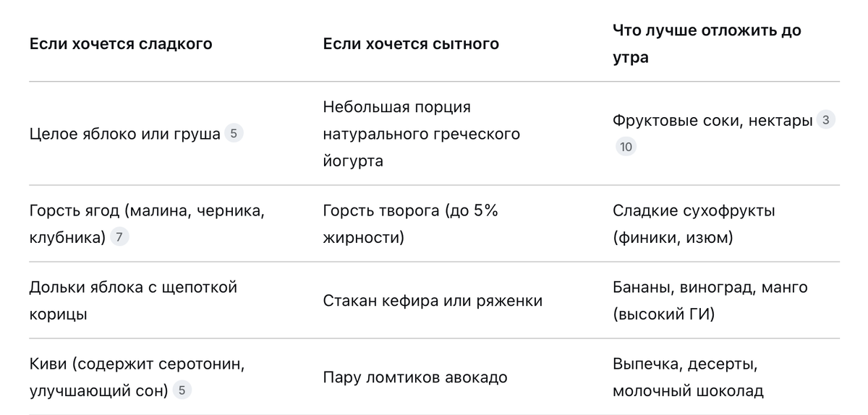The image size is (868, 415).
Task: Select the 'Целое яблоко или груша' cell
Action: point(125,134)
